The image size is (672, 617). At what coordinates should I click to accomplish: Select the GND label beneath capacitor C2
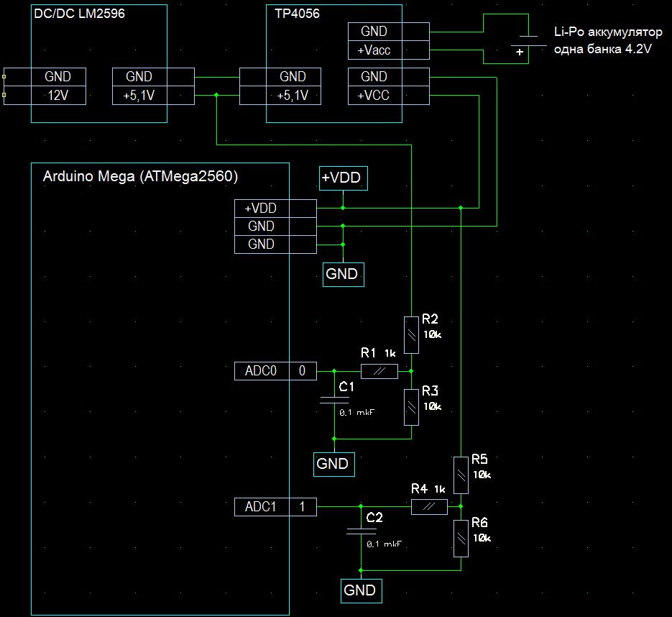[x=360, y=590]
